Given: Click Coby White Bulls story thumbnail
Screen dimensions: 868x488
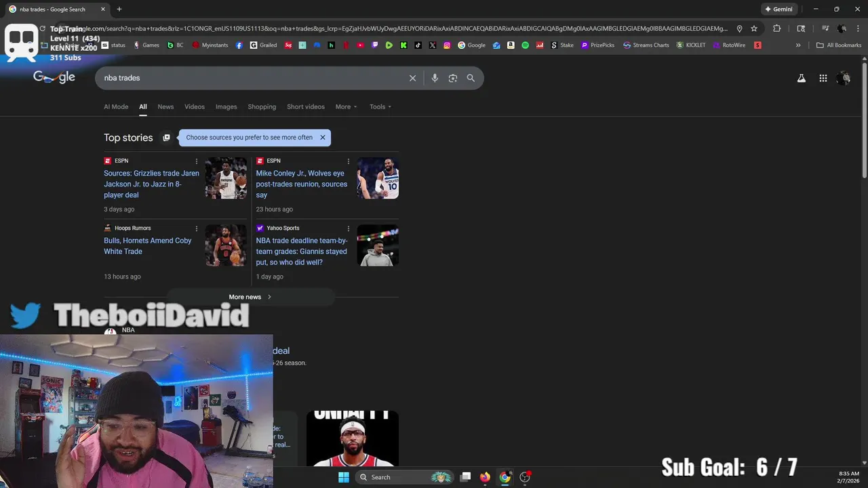Looking at the screenshot, I should point(226,245).
